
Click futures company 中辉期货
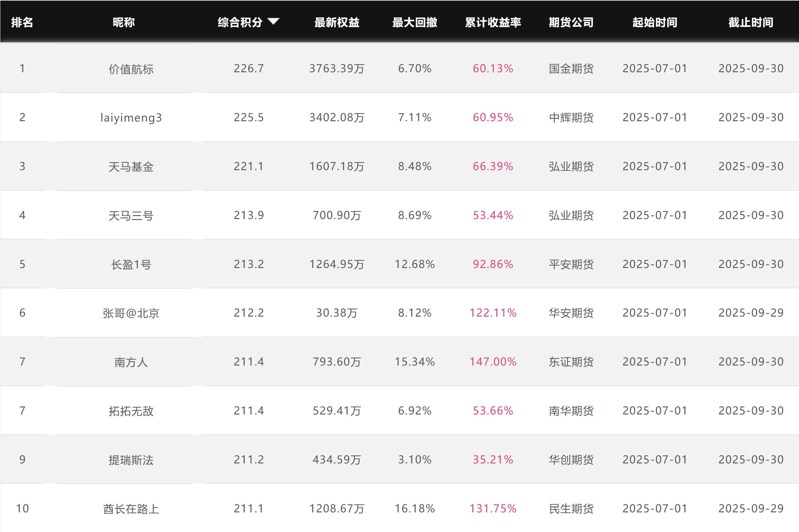click(x=571, y=118)
